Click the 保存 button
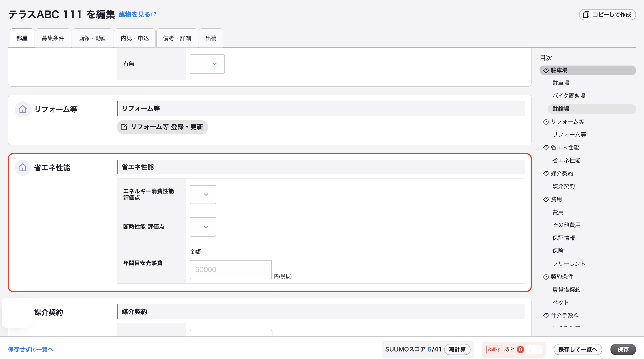The image size is (644, 359). tap(623, 349)
